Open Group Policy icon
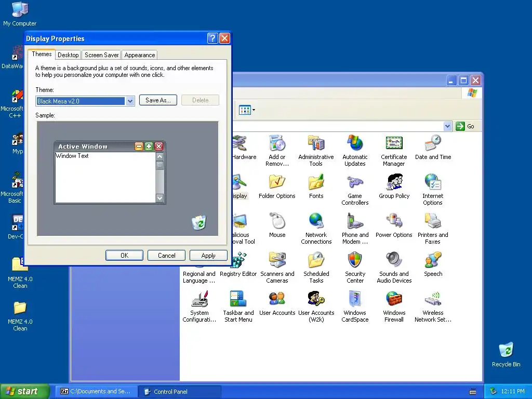 [394, 187]
